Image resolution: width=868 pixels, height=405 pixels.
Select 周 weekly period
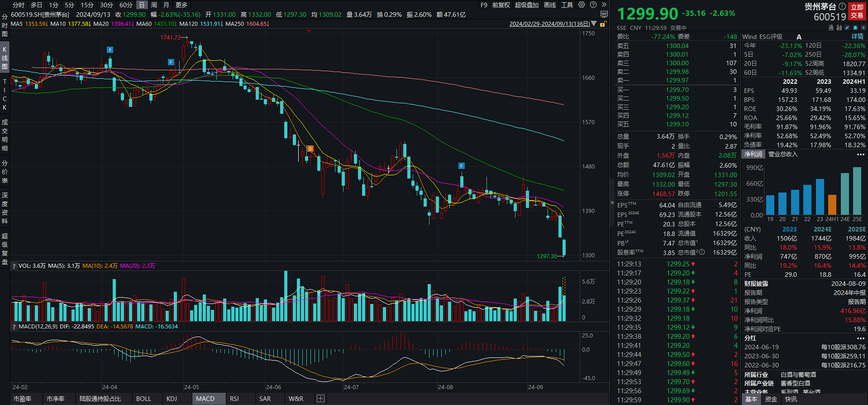pos(154,5)
